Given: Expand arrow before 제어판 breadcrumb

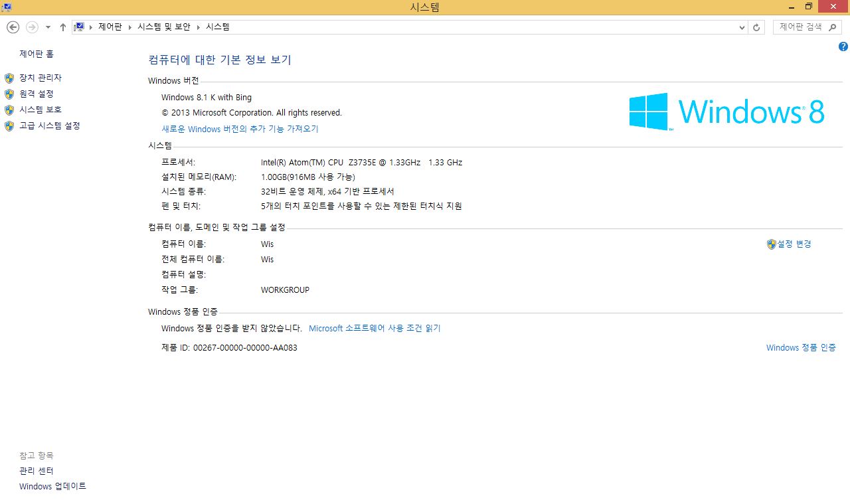Looking at the screenshot, I should 91,27.
